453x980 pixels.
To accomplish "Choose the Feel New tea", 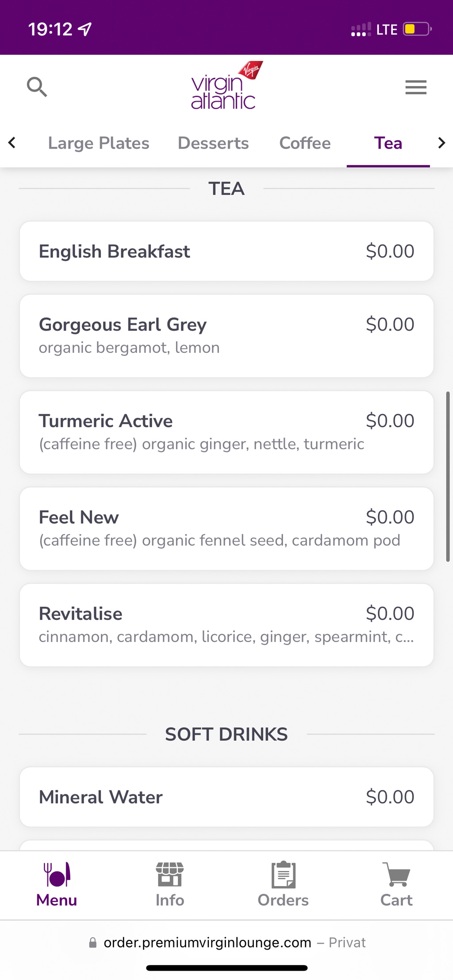I will click(x=226, y=528).
